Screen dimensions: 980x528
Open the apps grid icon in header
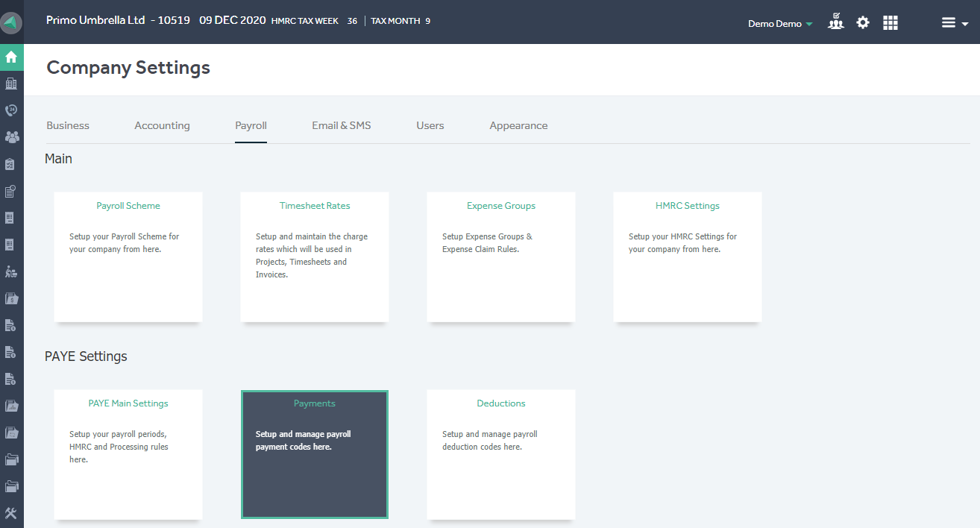coord(891,22)
